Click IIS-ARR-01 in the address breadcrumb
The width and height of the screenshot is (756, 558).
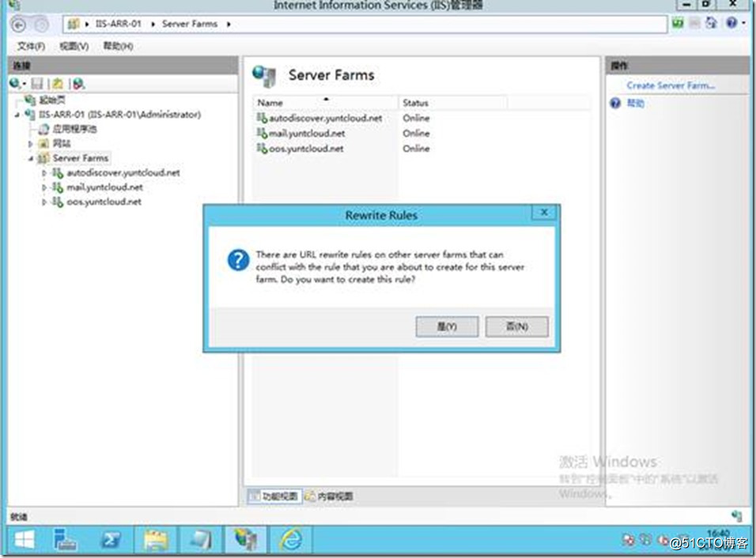pyautogui.click(x=118, y=24)
